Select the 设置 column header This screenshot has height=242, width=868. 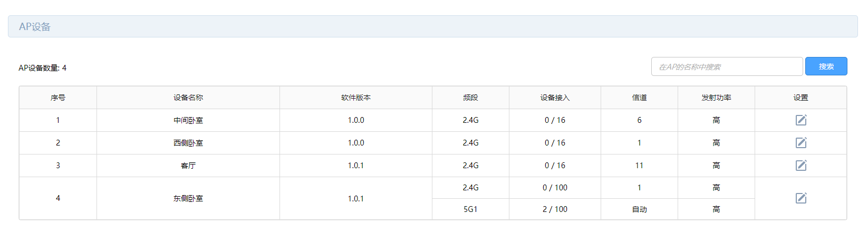point(801,98)
